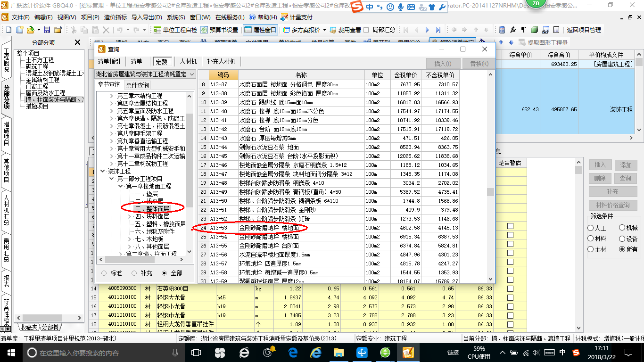Click the 费用查看 fee view icon
This screenshot has width=644, height=362.
coord(333,30)
